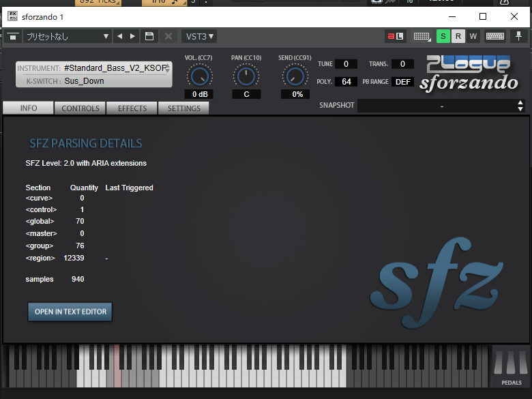The image size is (532, 399).
Task: Click the Plogue sforzando logo
Action: (469, 74)
